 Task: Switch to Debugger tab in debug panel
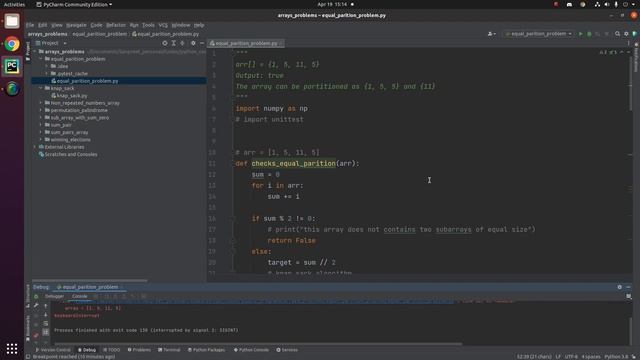(54, 296)
